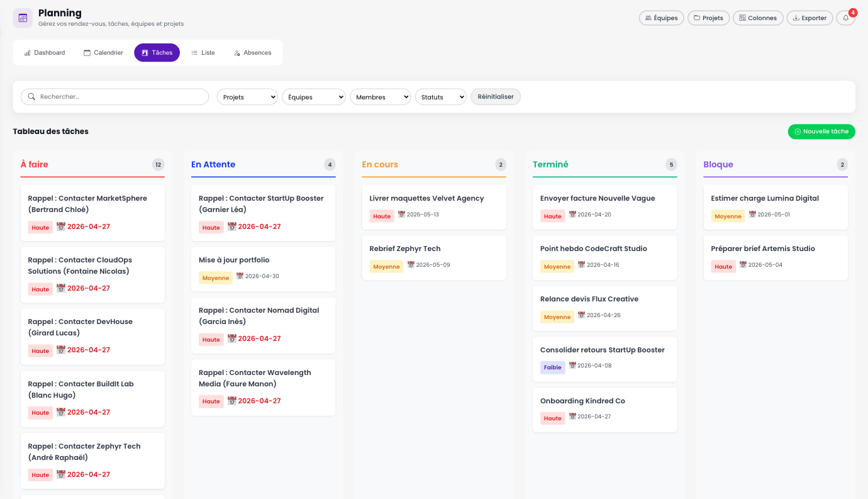Viewport: 868px width, 499px height.
Task: Open the Zephyr Tech (André Raphaël) reminder card
Action: click(x=92, y=461)
